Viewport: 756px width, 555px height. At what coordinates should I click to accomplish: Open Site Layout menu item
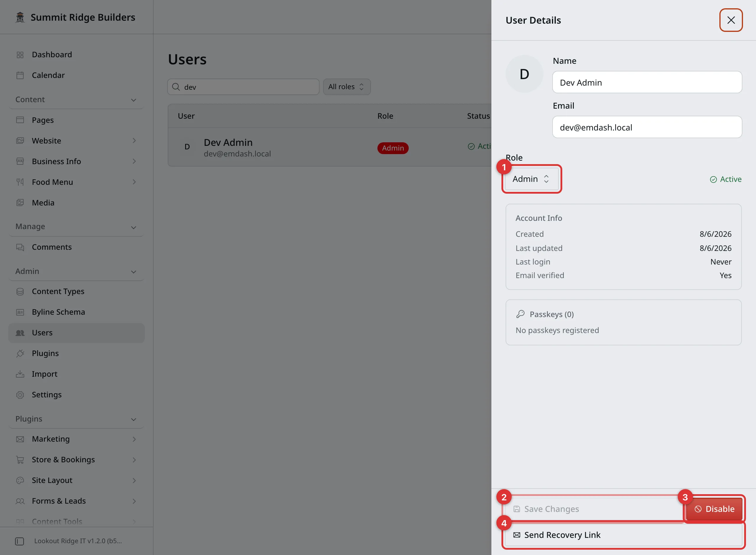pos(76,480)
